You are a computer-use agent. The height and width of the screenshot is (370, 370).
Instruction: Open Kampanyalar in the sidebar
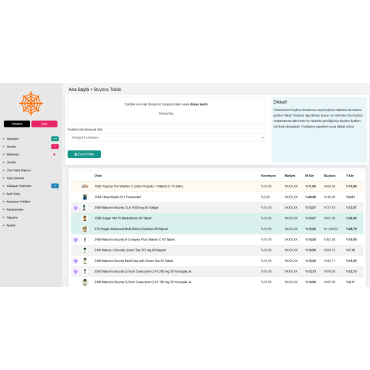15,210
